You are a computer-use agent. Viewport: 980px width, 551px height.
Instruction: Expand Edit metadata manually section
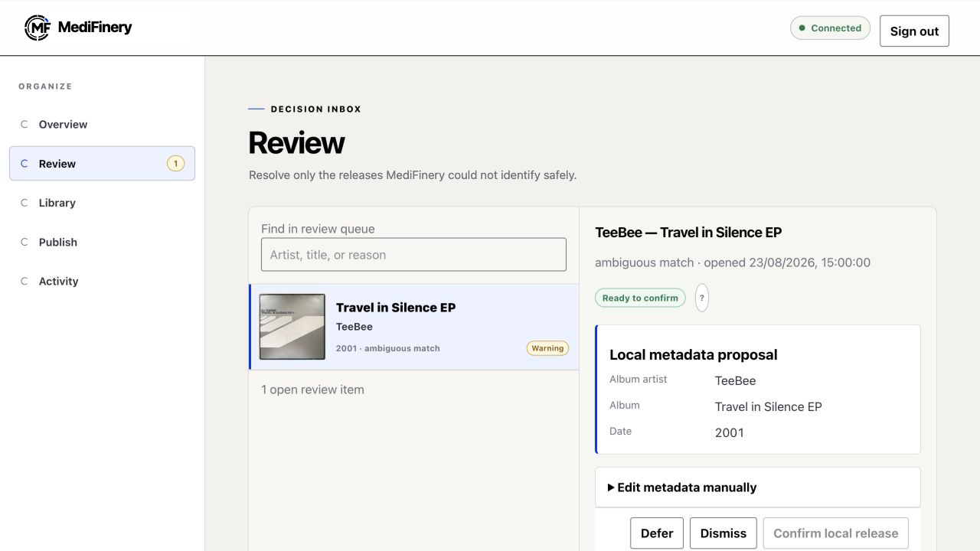(x=758, y=487)
